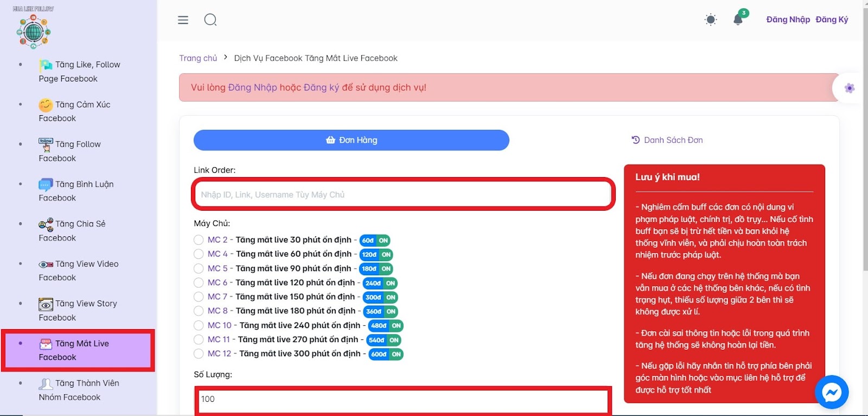Open the purple settings gear tab
Viewport: 868px width, 416px height.
(850, 88)
